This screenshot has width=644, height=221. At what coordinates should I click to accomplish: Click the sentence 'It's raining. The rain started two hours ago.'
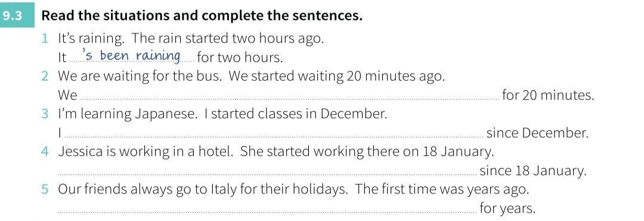[191, 39]
